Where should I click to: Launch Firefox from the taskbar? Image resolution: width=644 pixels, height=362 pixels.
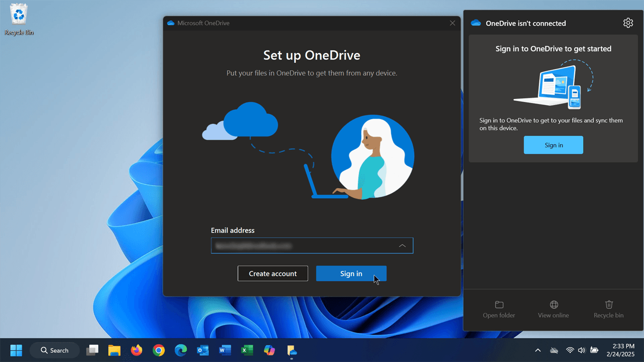point(136,350)
